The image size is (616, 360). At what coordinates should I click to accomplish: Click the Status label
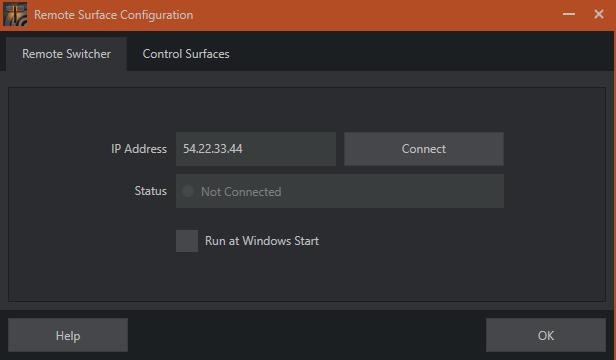(x=150, y=191)
